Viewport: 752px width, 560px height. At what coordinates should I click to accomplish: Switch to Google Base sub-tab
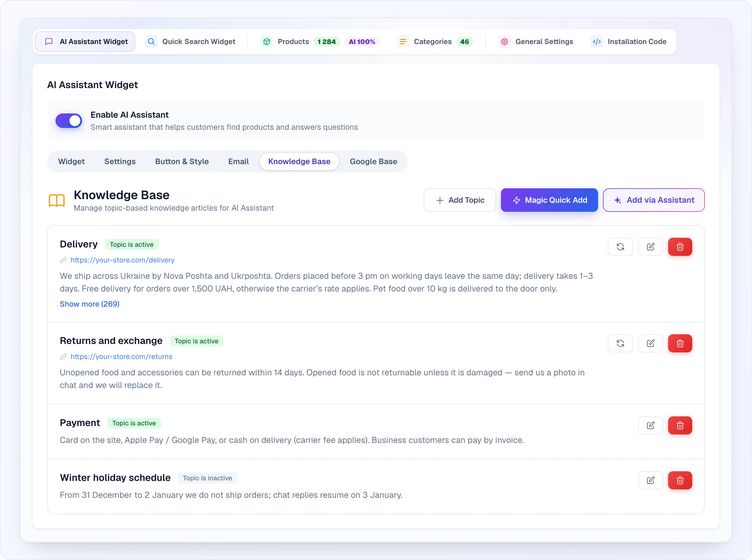coord(373,161)
